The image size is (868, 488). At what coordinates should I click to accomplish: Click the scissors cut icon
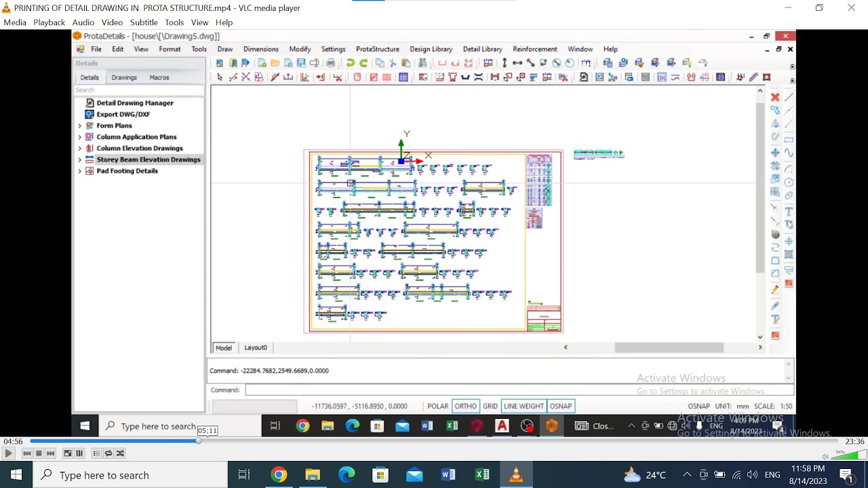(393, 63)
